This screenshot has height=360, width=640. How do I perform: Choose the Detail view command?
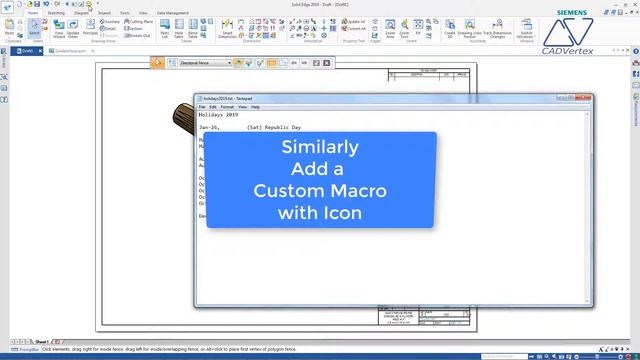108,29
